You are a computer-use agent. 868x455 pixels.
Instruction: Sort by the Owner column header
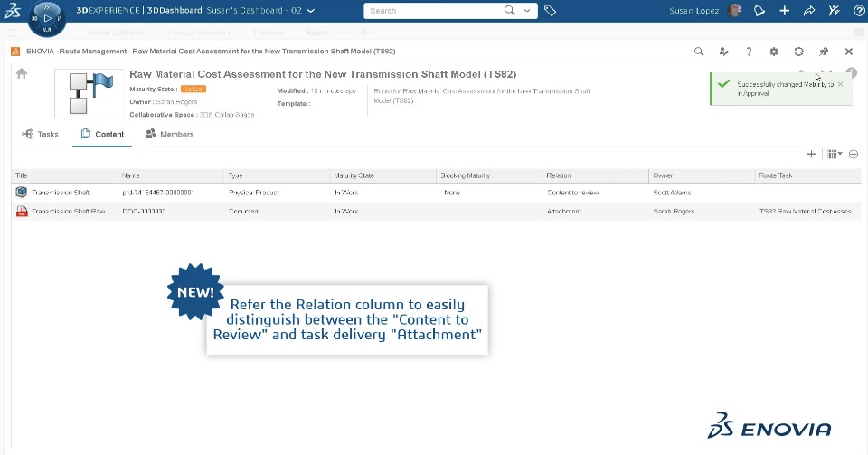(x=702, y=175)
